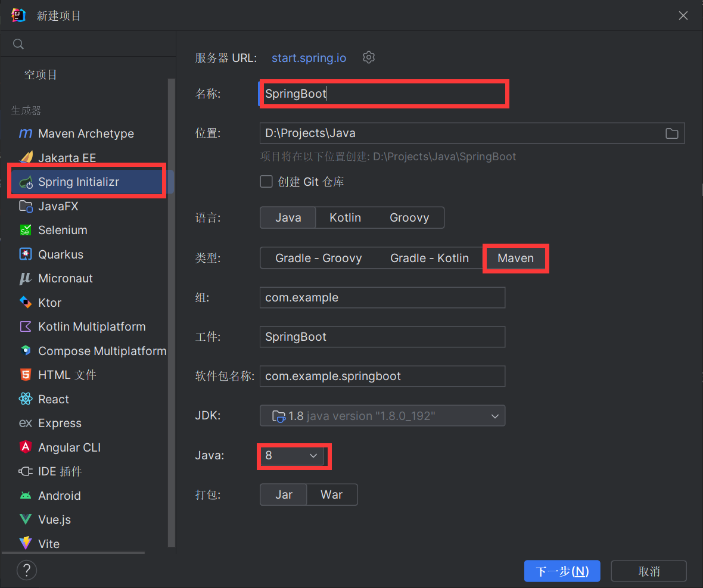Open start.spring.io server link
Screen dimensions: 703x588
point(309,58)
